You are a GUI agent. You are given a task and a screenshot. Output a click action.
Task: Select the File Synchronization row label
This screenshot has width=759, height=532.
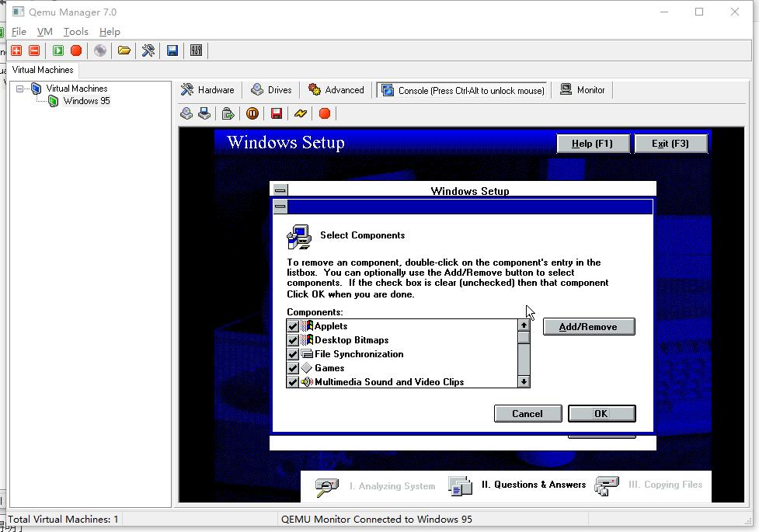(359, 354)
